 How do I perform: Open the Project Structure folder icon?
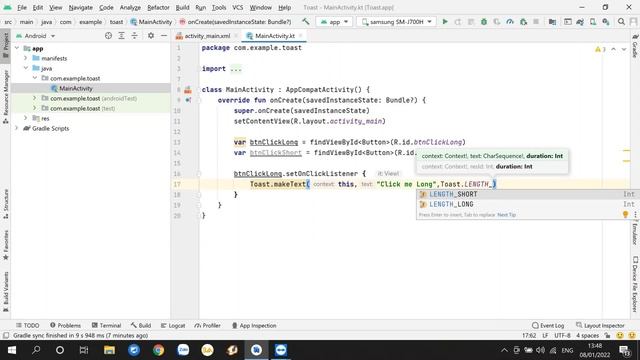point(552,22)
